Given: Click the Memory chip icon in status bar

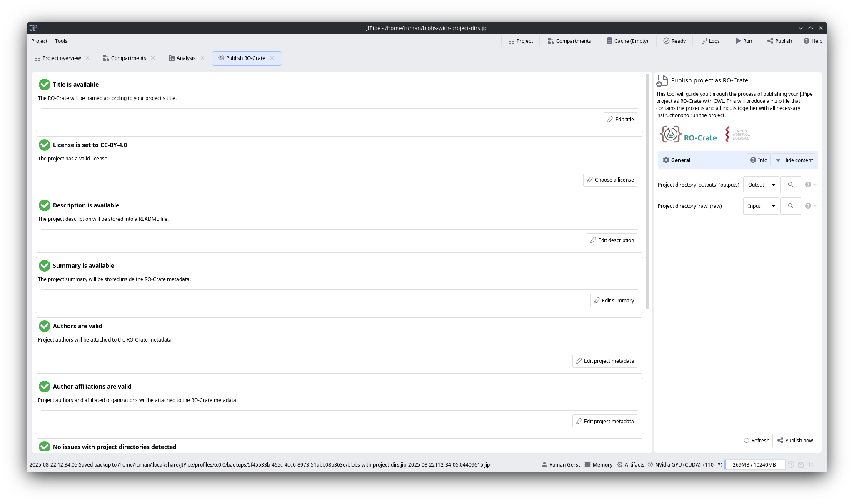Looking at the screenshot, I should 588,464.
